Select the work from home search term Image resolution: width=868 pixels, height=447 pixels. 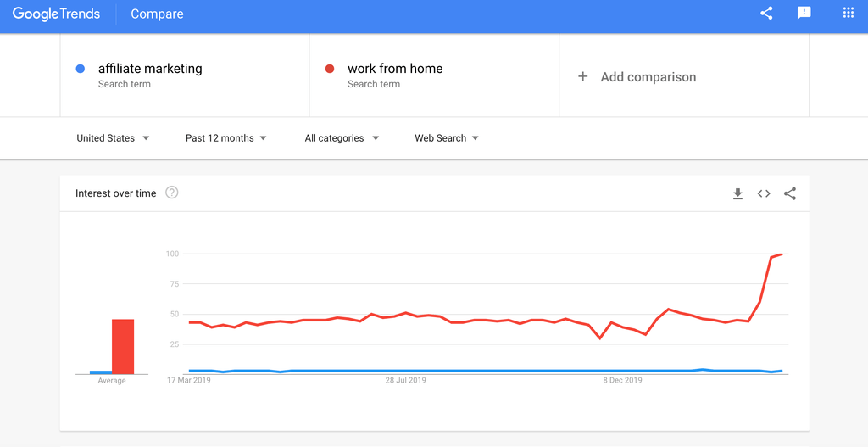(395, 69)
